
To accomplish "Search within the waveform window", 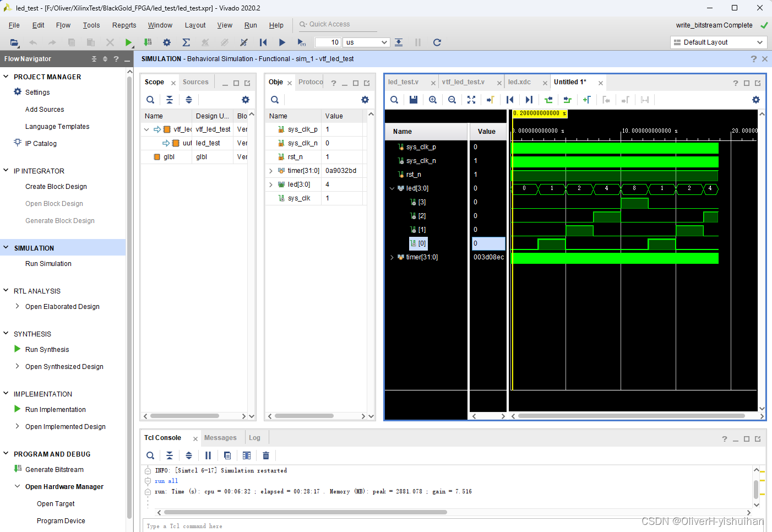I will pos(394,100).
